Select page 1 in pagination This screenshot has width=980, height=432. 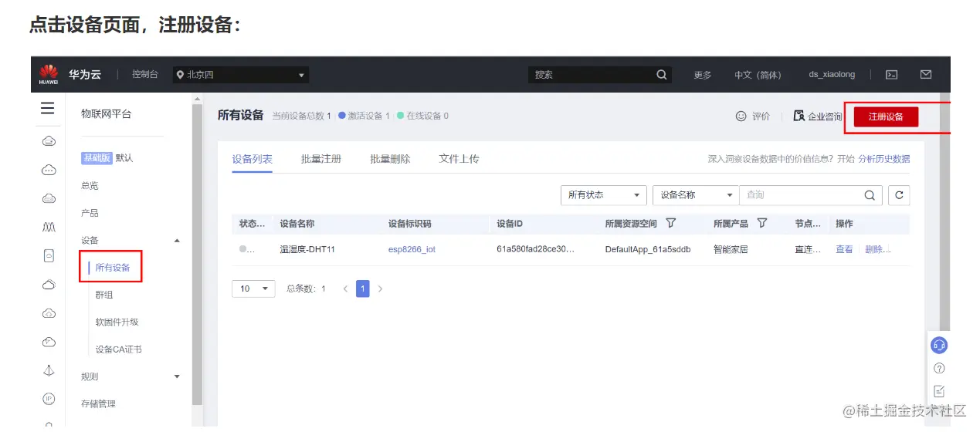click(363, 289)
